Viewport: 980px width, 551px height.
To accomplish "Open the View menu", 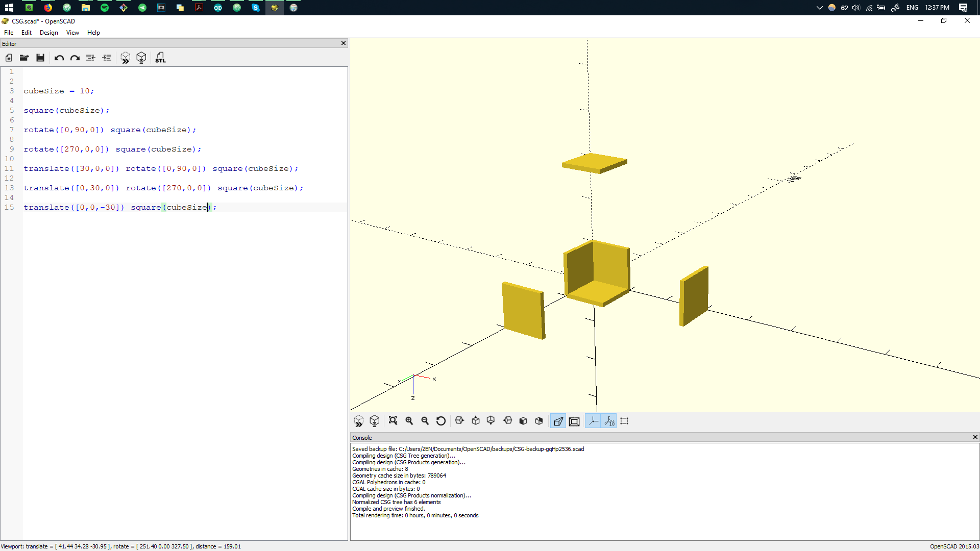I will 72,33.
